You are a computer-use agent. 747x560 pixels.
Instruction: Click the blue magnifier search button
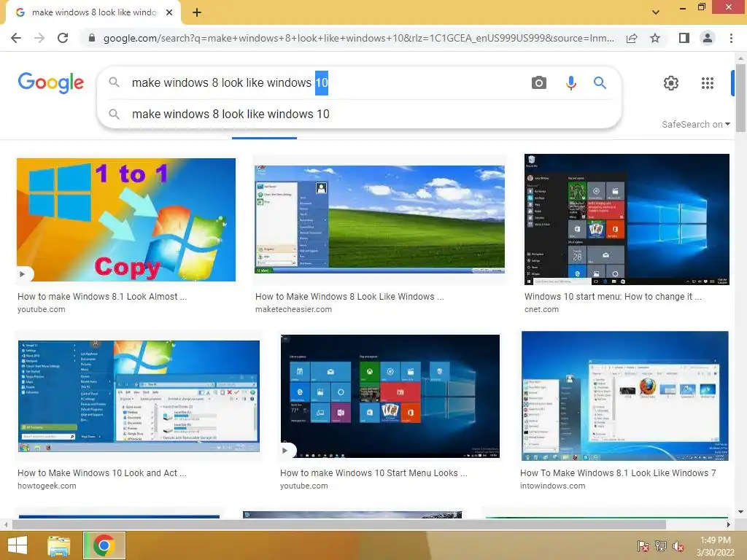click(x=600, y=83)
